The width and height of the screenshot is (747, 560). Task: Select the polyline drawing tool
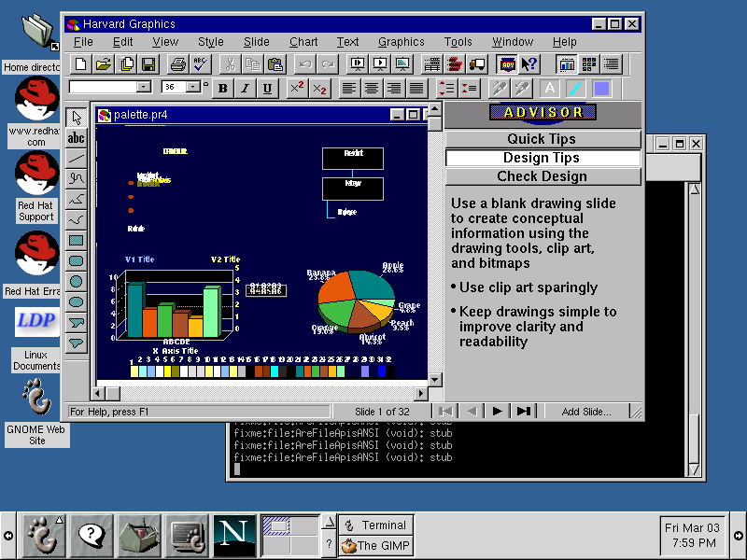pos(77,200)
